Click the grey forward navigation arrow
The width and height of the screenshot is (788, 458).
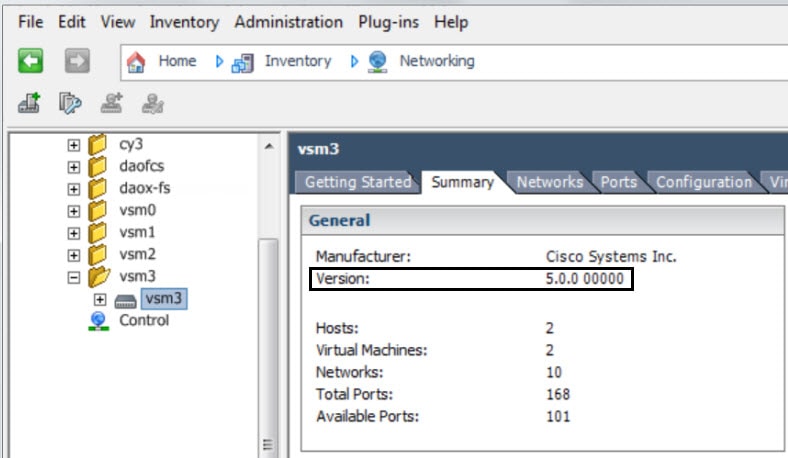tap(78, 62)
